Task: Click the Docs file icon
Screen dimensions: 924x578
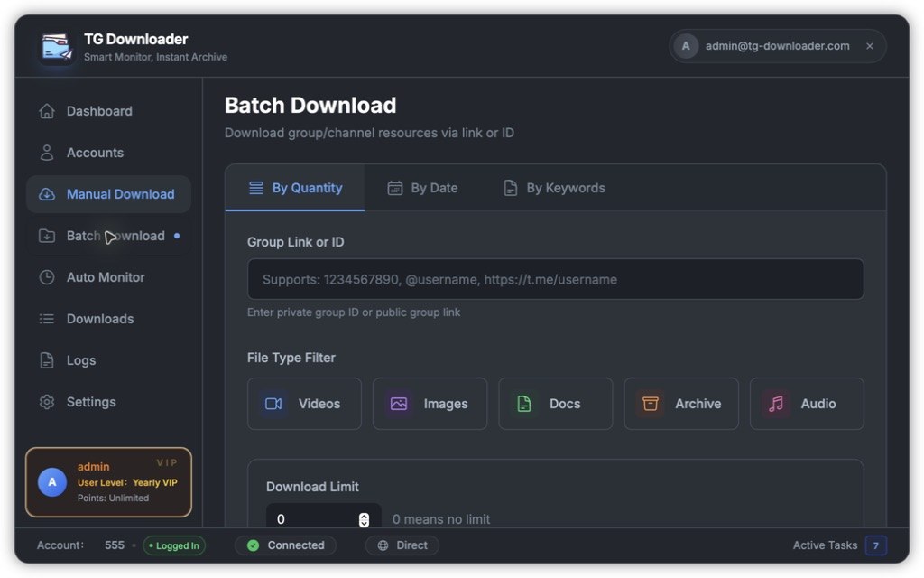Action: 524,404
